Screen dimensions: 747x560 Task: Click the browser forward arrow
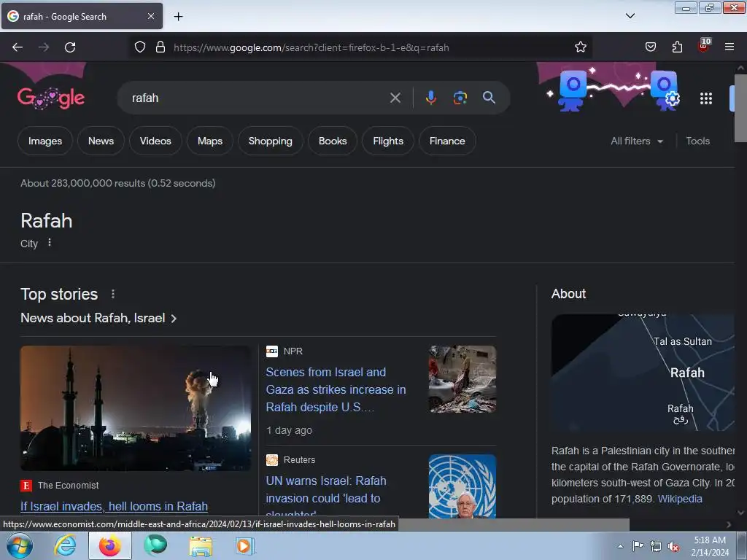coord(44,47)
